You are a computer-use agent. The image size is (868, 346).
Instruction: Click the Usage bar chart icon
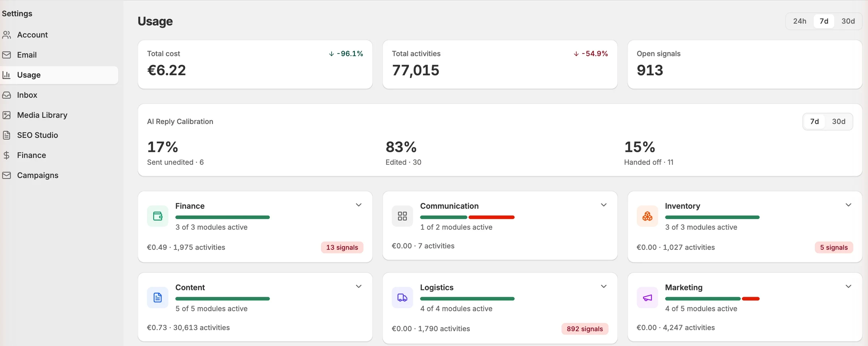[x=7, y=75]
